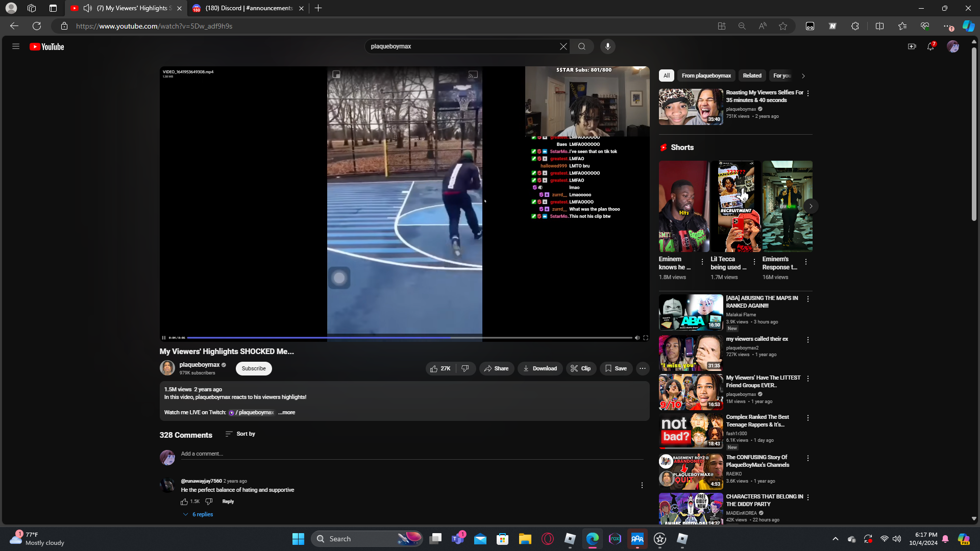The width and height of the screenshot is (980, 551).
Task: Dislike the runawayjay7560 comment
Action: 209,502
